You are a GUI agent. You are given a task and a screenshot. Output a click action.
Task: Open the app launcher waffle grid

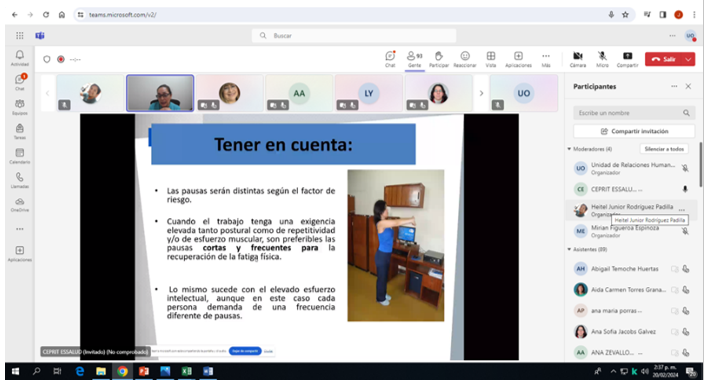[x=20, y=35]
